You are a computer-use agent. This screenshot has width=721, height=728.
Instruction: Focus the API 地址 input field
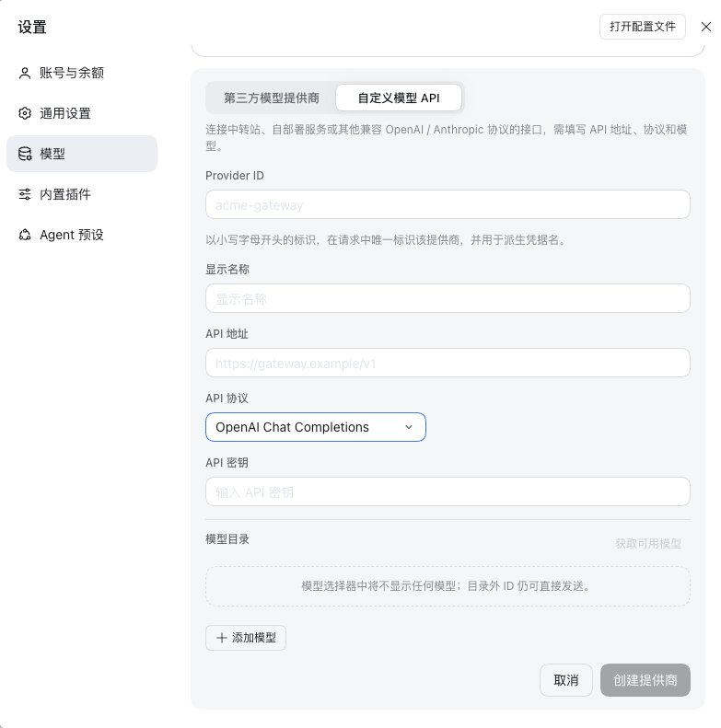[448, 363]
